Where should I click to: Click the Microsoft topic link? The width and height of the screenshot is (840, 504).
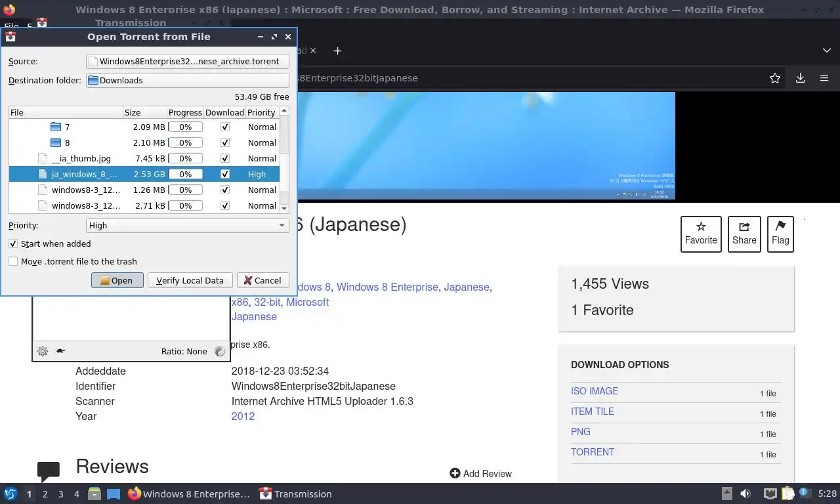pos(307,302)
